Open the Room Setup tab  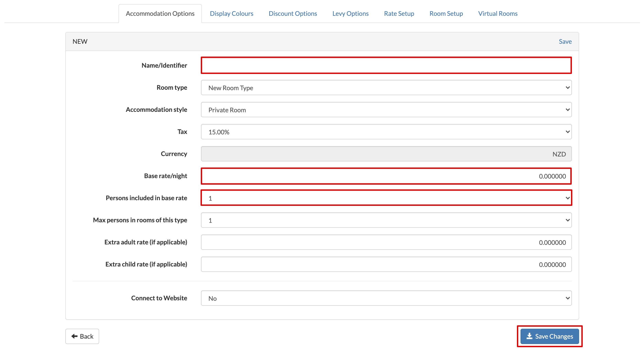point(446,14)
